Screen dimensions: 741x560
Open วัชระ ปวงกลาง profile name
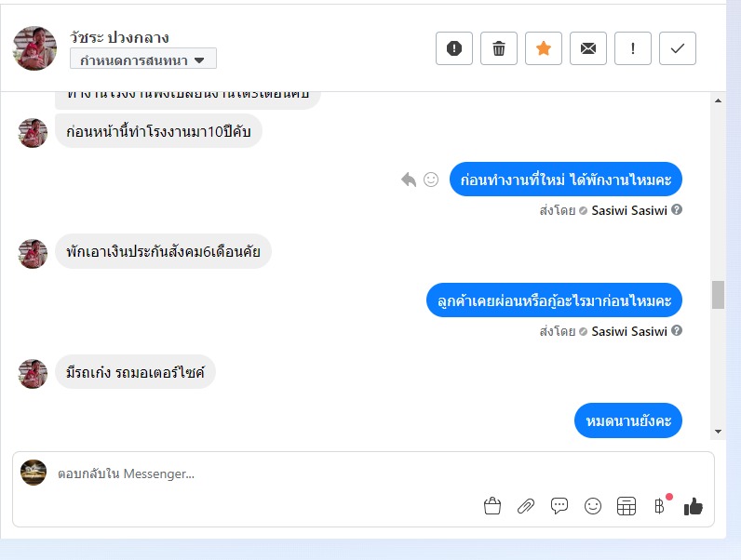pos(119,37)
